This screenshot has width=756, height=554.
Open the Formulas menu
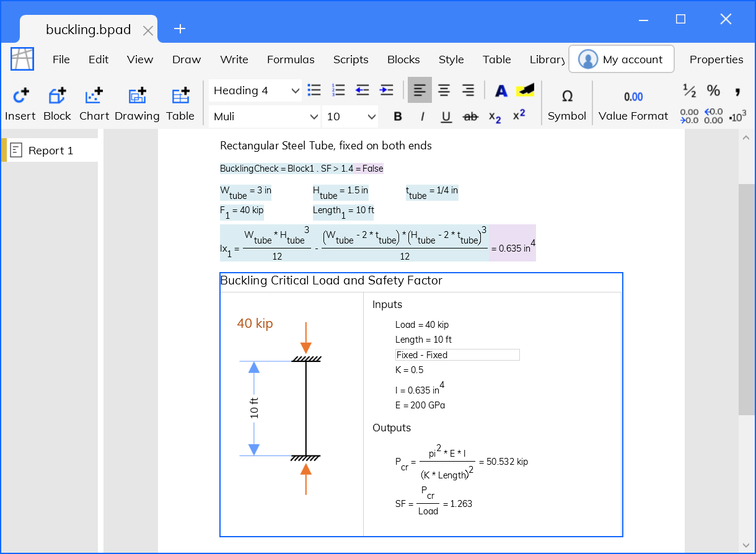[291, 59]
